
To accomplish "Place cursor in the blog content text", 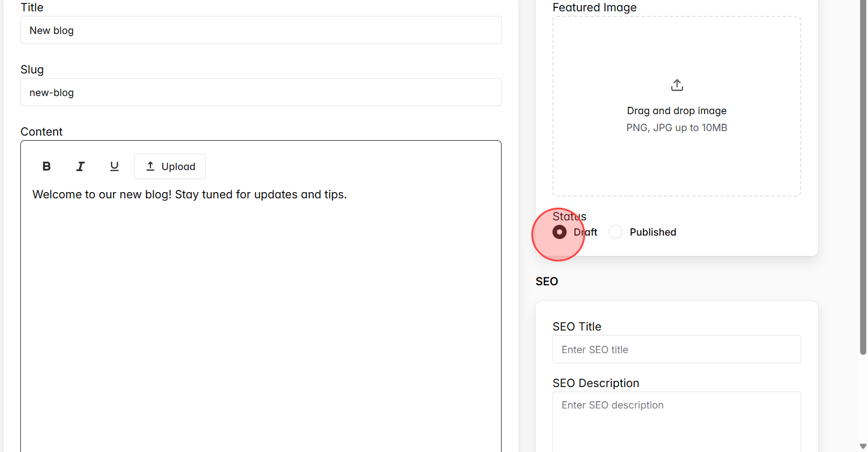I will pos(189,194).
